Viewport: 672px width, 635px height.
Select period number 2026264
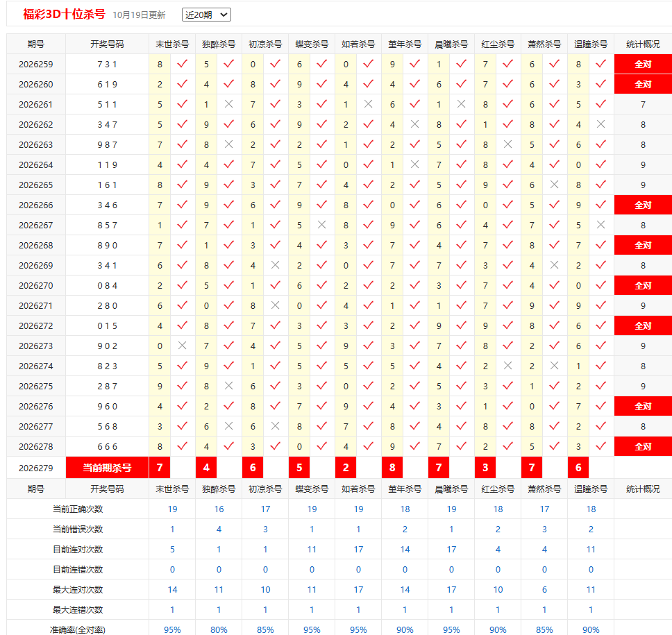36,165
